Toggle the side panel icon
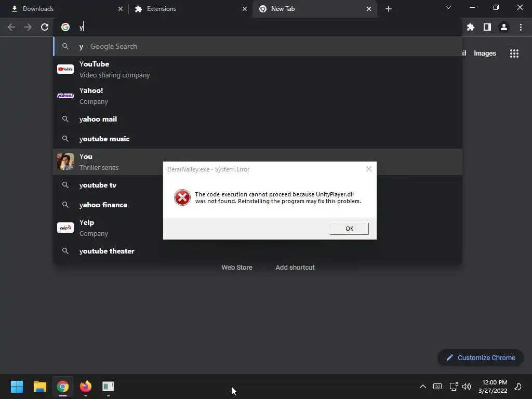This screenshot has width=532, height=399. click(x=487, y=27)
